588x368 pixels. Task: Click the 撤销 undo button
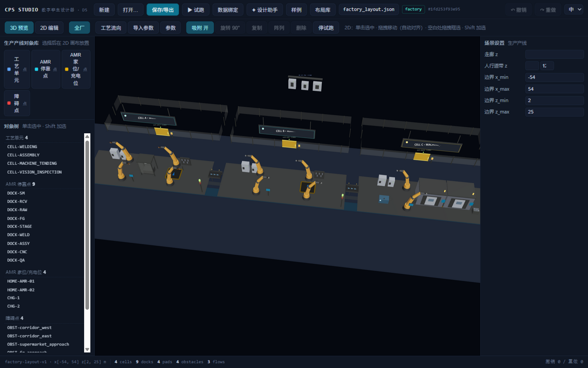[519, 10]
